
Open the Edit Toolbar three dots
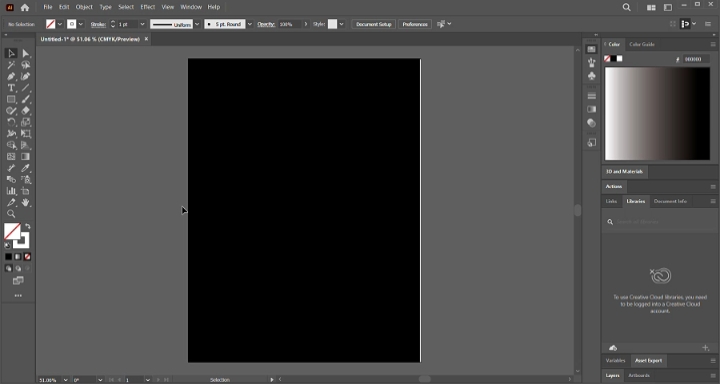[18, 296]
